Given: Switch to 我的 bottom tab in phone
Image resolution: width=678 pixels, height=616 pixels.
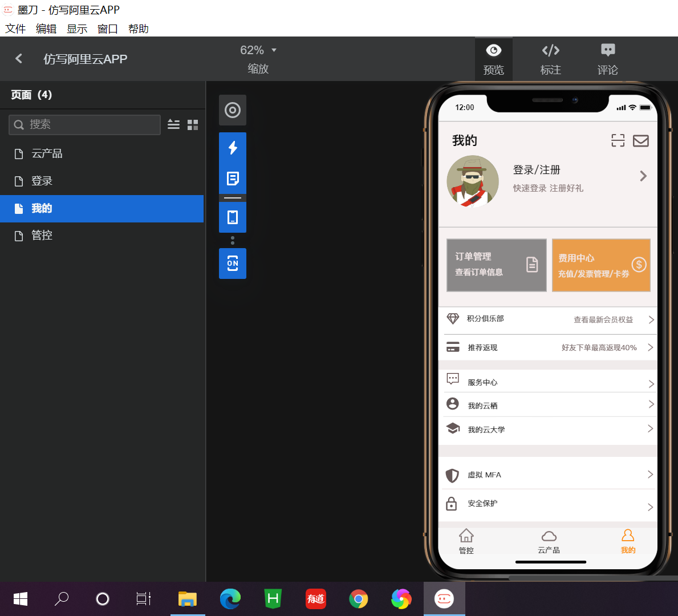Looking at the screenshot, I should [x=628, y=541].
